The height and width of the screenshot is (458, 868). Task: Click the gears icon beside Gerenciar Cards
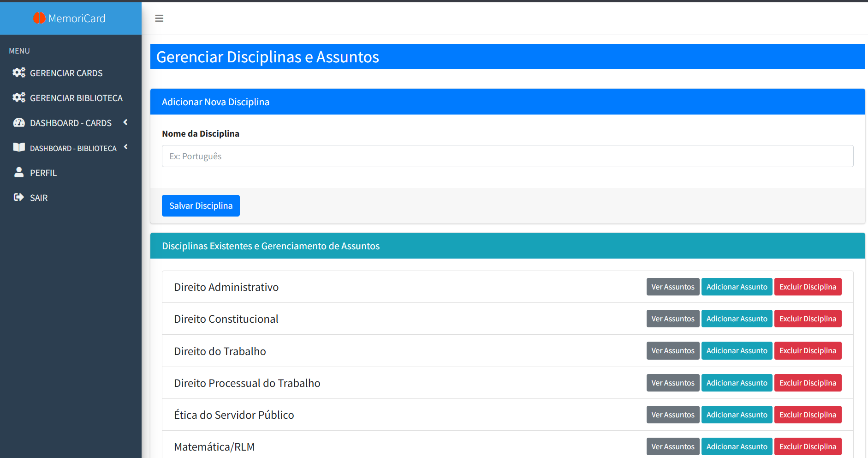point(19,73)
